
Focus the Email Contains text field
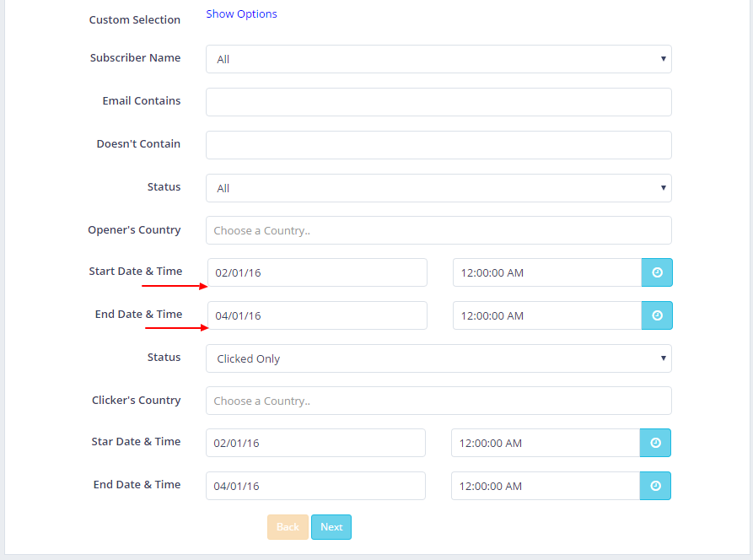[438, 102]
